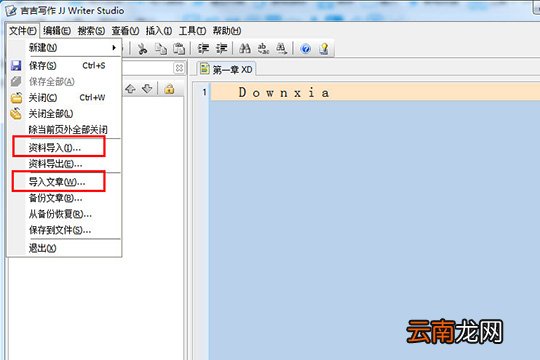Screen dimensions: 540x360
Task: Click the Replace toolbar icon
Action: pos(263,49)
